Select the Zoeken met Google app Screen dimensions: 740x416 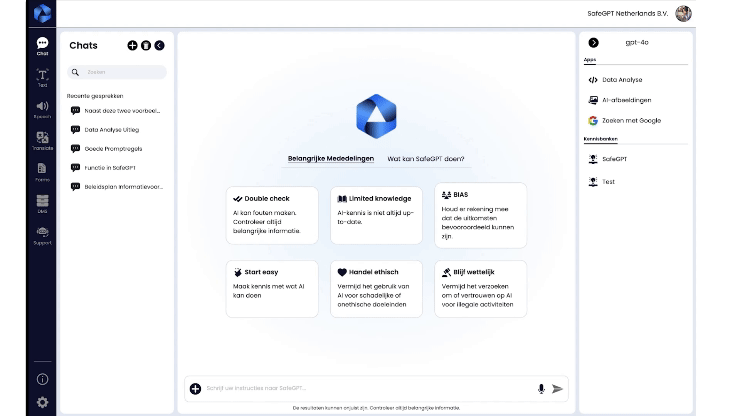[630, 120]
